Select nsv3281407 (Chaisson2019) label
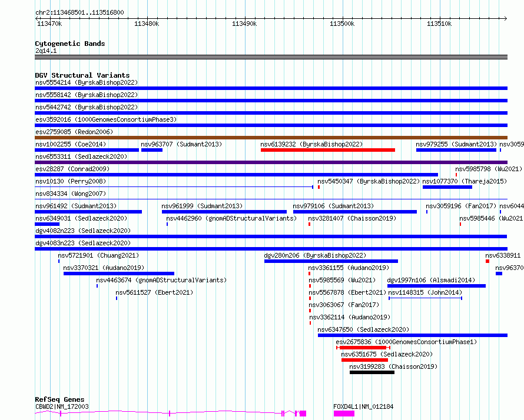This screenshot has width=524, height=420. pos(352,218)
